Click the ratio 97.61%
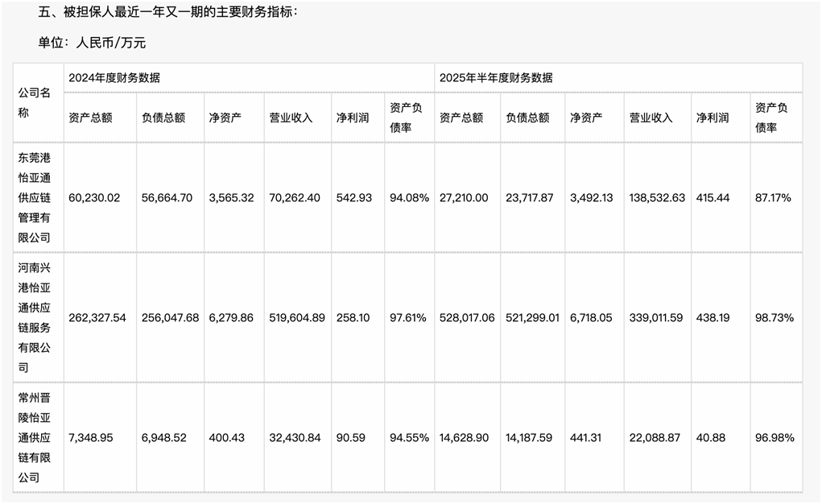The image size is (822, 504). 408,318
